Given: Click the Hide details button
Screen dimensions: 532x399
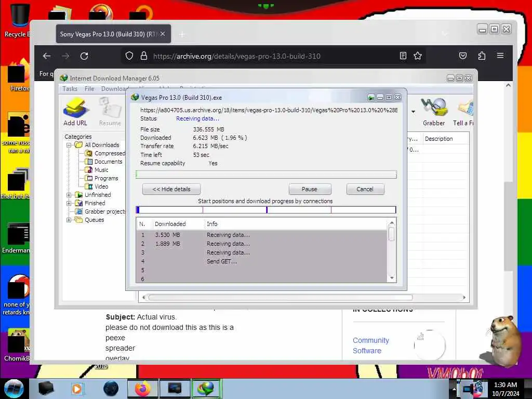Looking at the screenshot, I should 171,189.
